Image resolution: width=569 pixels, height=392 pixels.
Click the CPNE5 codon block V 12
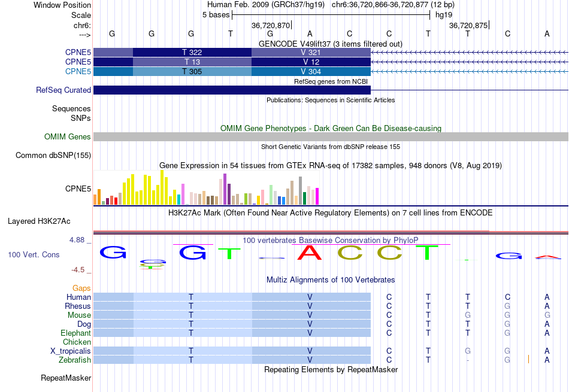[x=311, y=62]
